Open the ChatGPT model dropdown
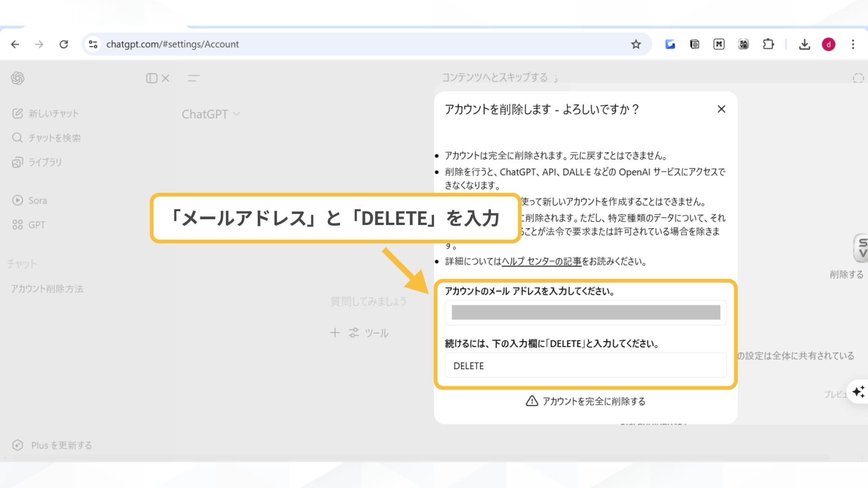 coord(212,114)
